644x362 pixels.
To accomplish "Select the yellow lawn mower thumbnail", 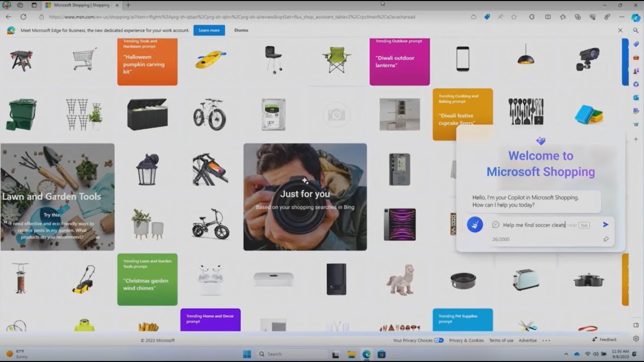I will pos(84,280).
